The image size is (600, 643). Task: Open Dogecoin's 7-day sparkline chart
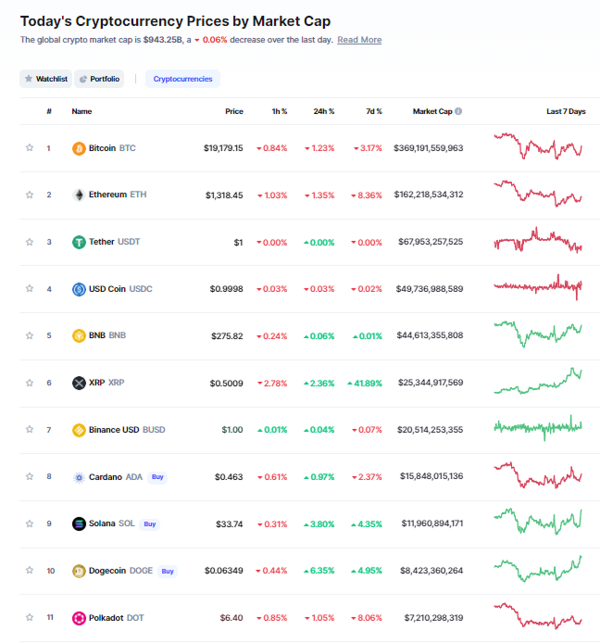pyautogui.click(x=538, y=569)
